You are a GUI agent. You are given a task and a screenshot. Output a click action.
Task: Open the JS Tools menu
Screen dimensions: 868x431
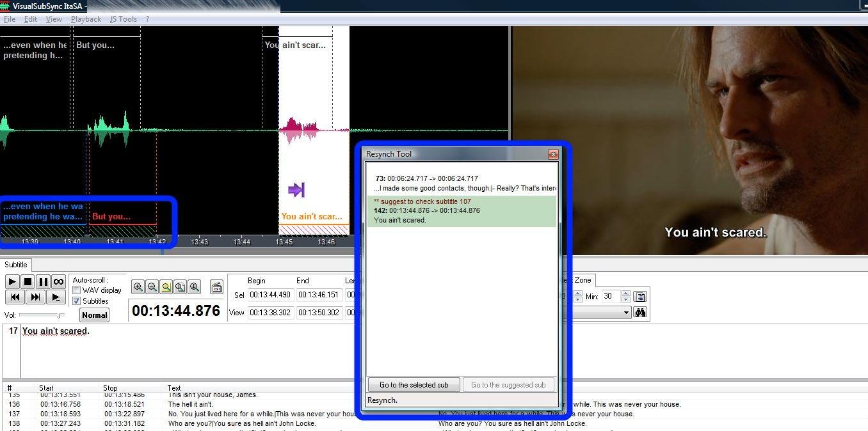pyautogui.click(x=124, y=19)
